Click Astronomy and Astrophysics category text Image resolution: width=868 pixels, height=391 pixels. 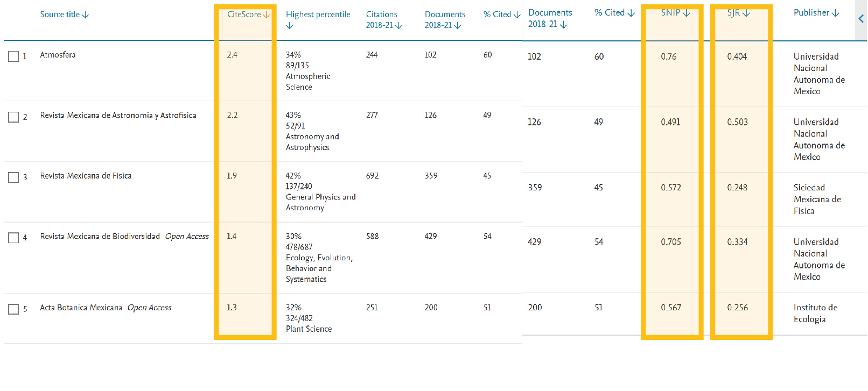312,142
